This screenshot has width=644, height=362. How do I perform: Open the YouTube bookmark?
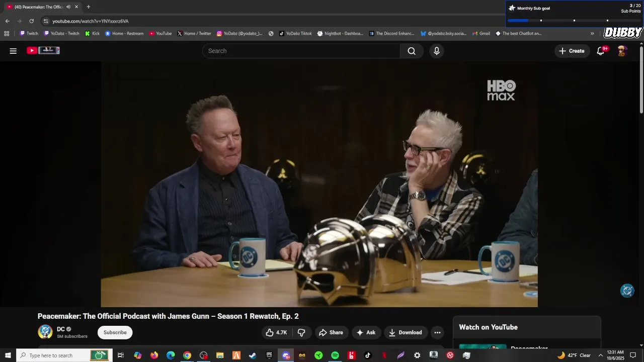[x=160, y=34]
